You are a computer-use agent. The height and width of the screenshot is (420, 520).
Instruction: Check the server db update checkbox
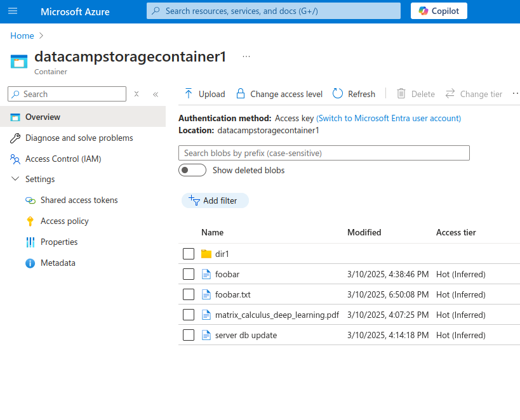click(x=189, y=335)
